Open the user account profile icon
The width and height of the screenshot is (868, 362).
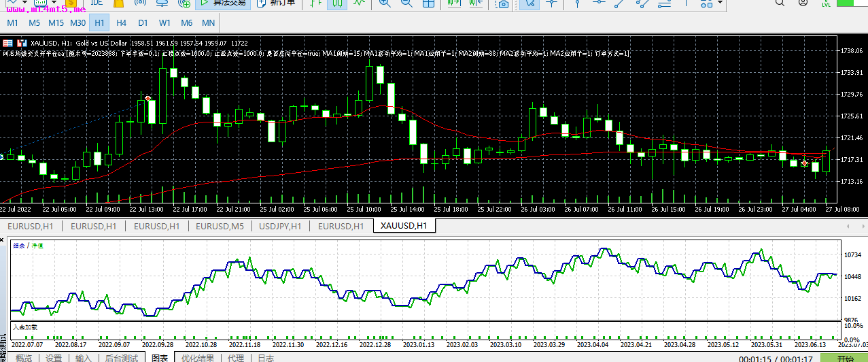803,3
